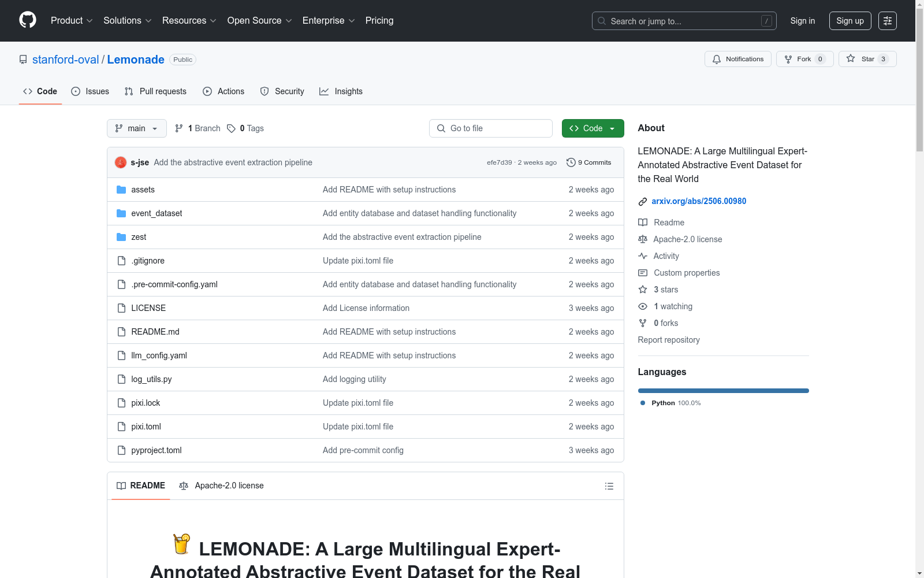Open the Pricing page
Screen dimensions: 924x578
379,20
